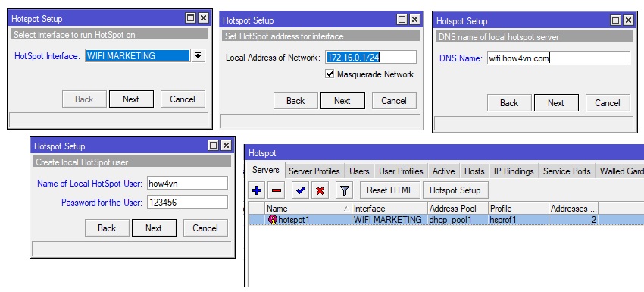Screen dimensions: 644x292
Task: Switch to the Servers tab
Action: point(266,170)
